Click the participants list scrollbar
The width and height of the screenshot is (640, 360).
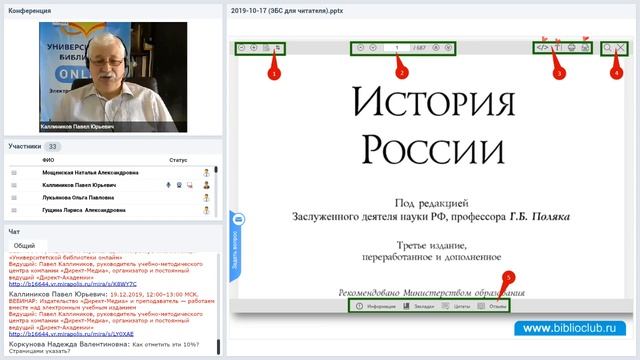(x=216, y=191)
